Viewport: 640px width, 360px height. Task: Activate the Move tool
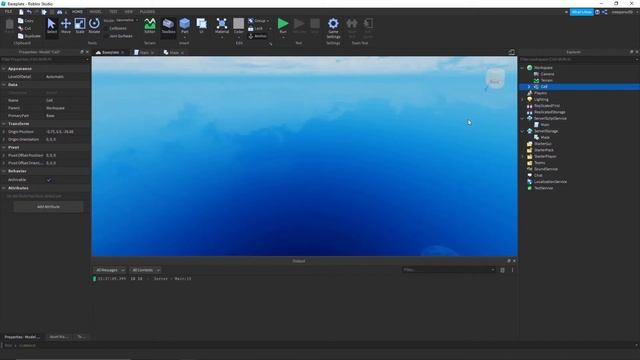tap(66, 26)
